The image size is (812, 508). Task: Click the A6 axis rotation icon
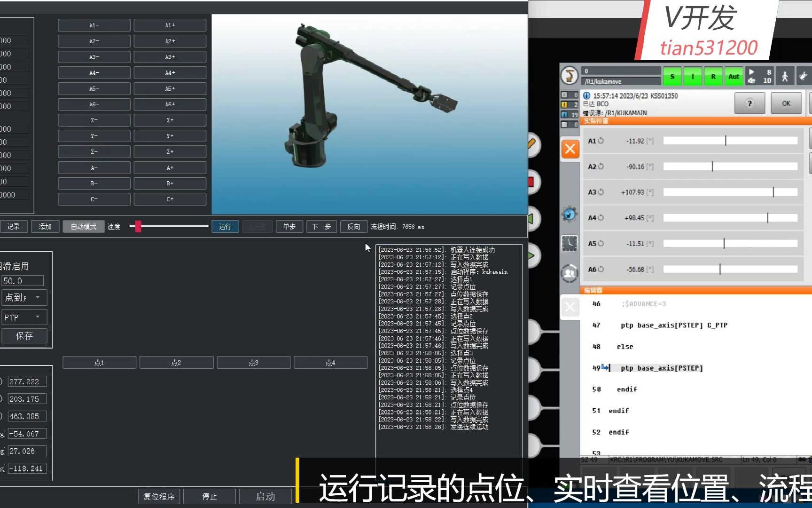601,269
